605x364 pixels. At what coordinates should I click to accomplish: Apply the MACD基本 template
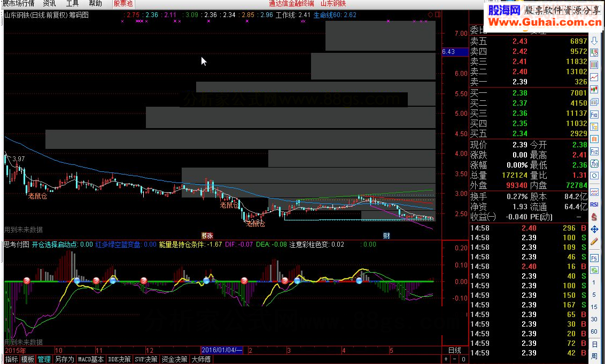[91, 359]
